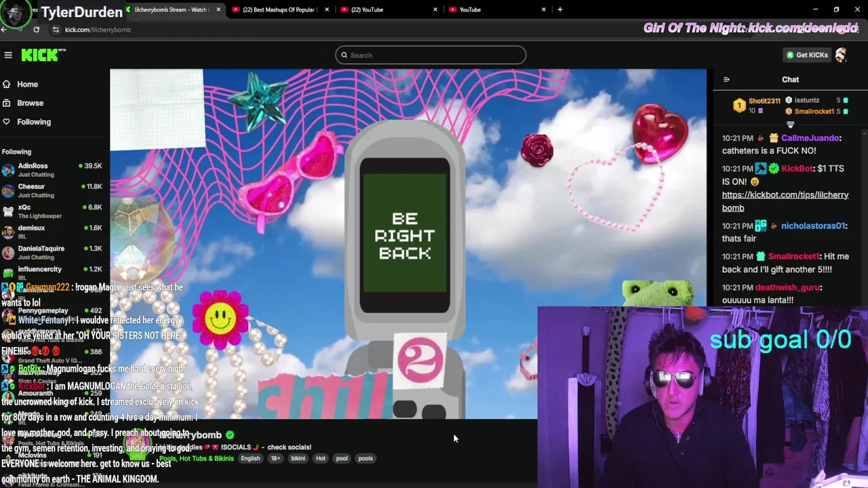
Task: Click AdinRoss avatar thumbnail
Action: click(x=8, y=169)
